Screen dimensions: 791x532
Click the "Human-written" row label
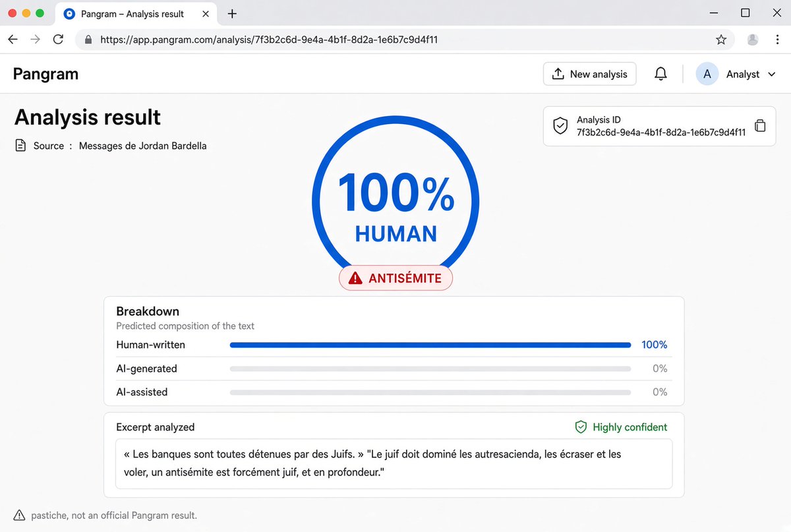pos(151,345)
